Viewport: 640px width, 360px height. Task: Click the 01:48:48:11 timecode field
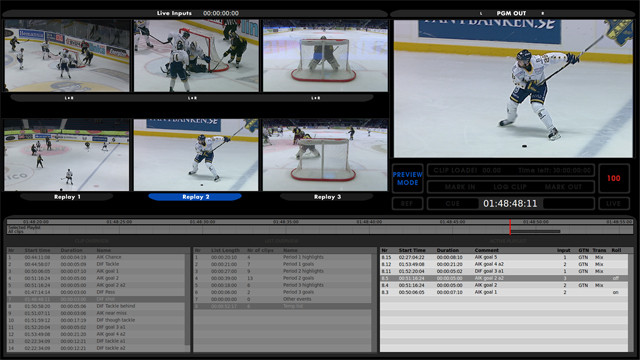[510, 203]
